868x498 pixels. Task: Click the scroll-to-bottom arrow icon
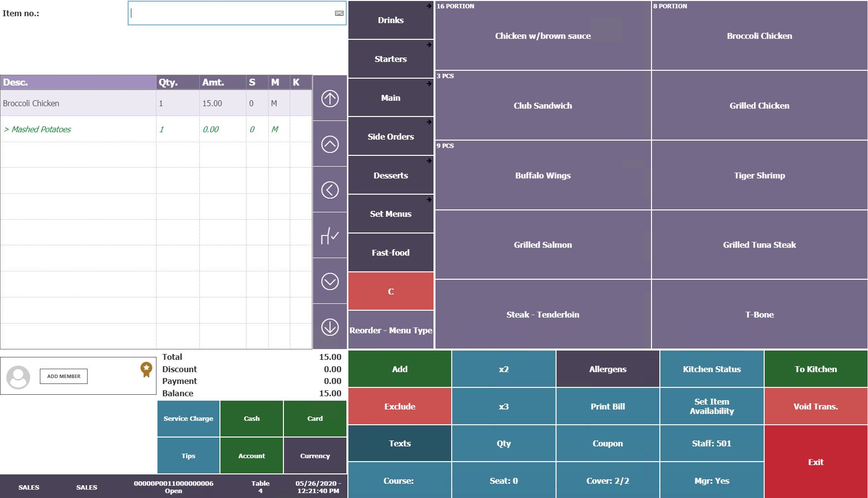[330, 327]
